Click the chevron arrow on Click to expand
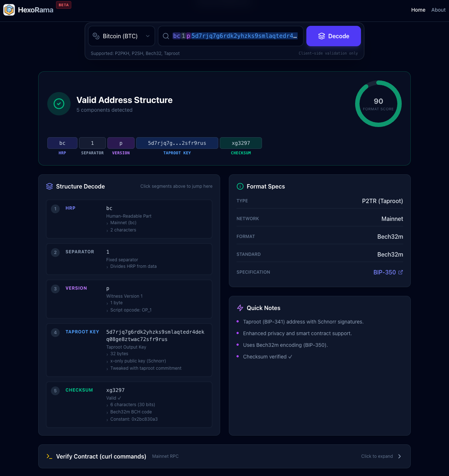 pyautogui.click(x=399, y=456)
